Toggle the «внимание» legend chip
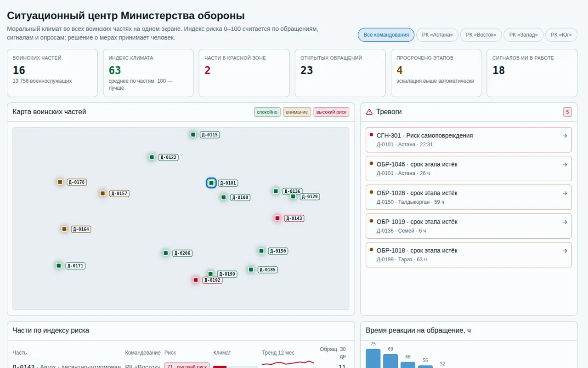The image size is (588, 368). click(x=297, y=112)
